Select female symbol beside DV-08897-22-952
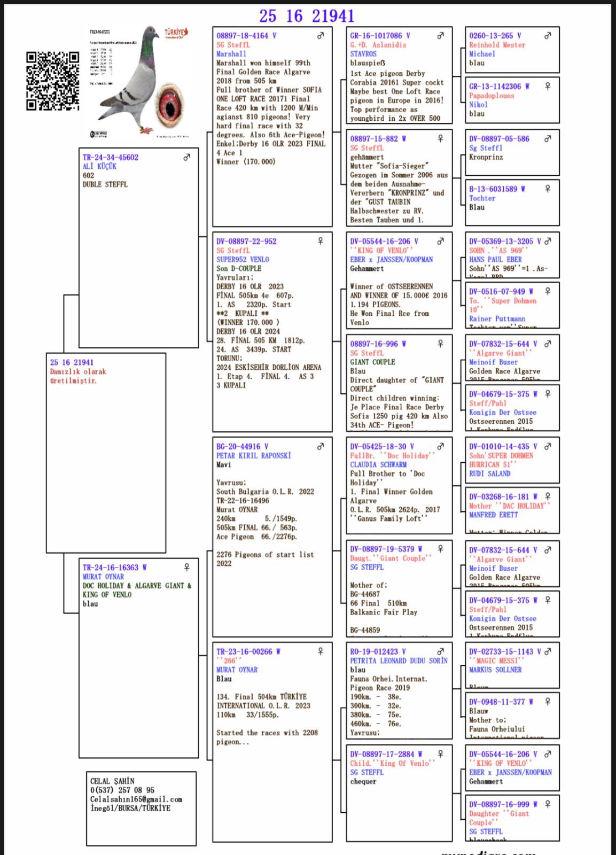Image resolution: width=616 pixels, height=855 pixels. coord(320,242)
